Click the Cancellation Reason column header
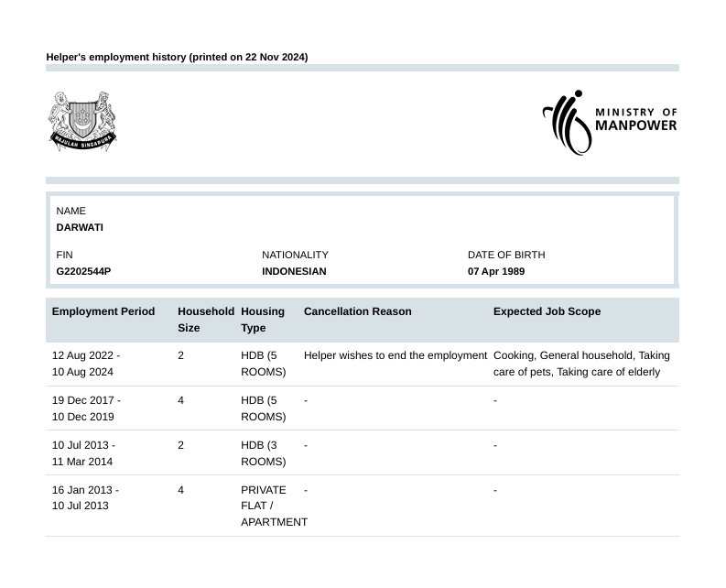 click(x=357, y=311)
